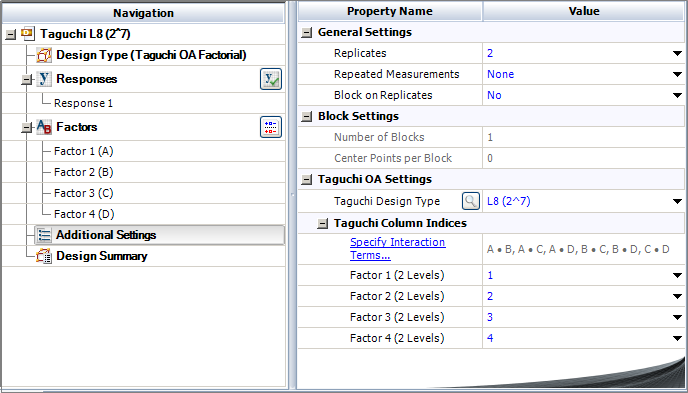Click the Responses y icon

[44, 79]
